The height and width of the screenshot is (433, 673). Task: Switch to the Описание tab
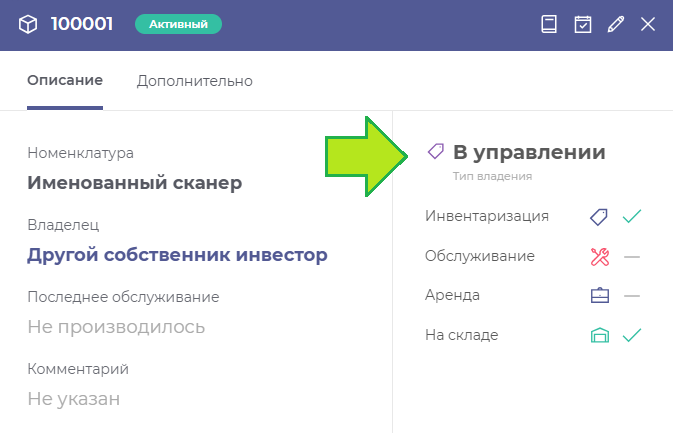tap(65, 81)
